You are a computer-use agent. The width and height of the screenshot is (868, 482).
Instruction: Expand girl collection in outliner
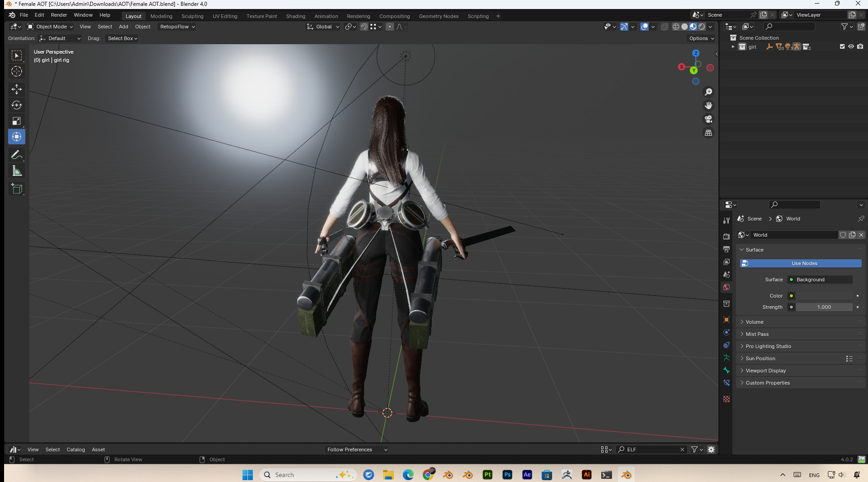click(733, 47)
